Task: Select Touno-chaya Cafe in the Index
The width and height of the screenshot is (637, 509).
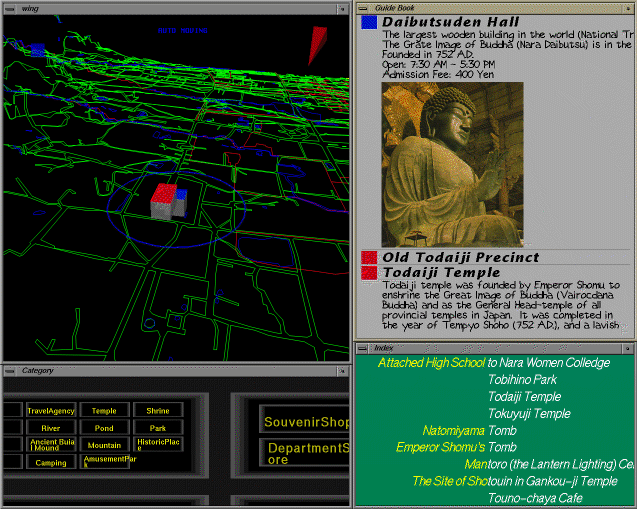Action: (x=535, y=498)
